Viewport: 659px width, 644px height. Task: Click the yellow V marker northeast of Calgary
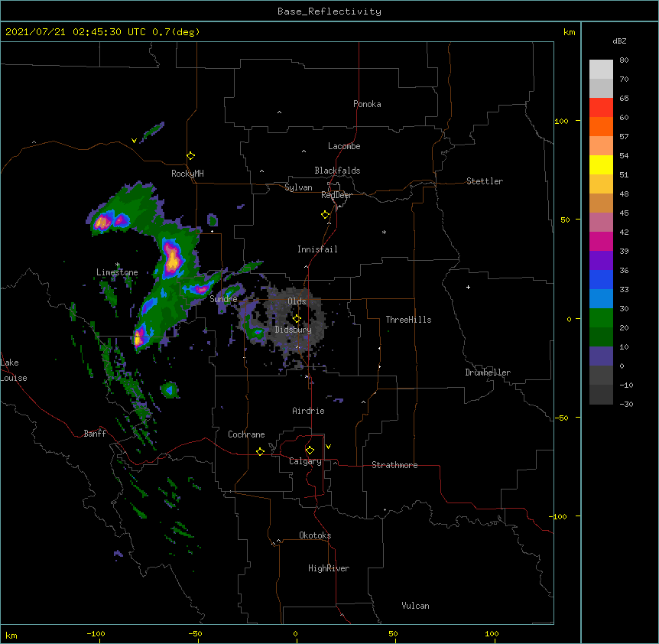coord(328,447)
